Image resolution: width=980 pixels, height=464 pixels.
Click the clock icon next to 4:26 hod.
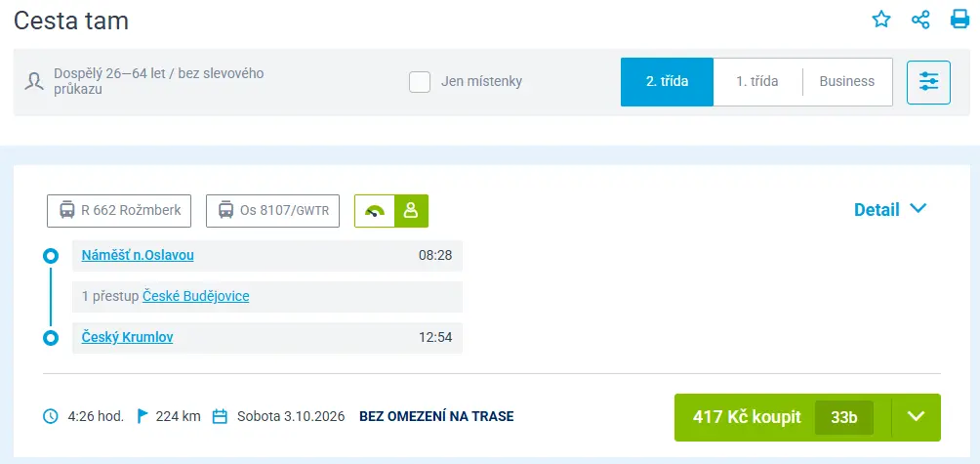[51, 416]
